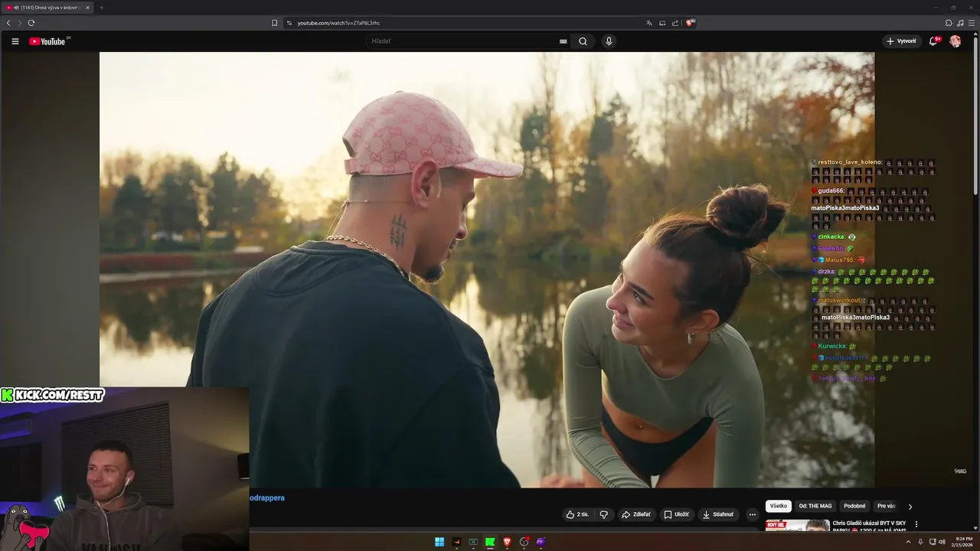Open the Windows Start menu
The width and height of the screenshot is (980, 551).
click(x=439, y=542)
